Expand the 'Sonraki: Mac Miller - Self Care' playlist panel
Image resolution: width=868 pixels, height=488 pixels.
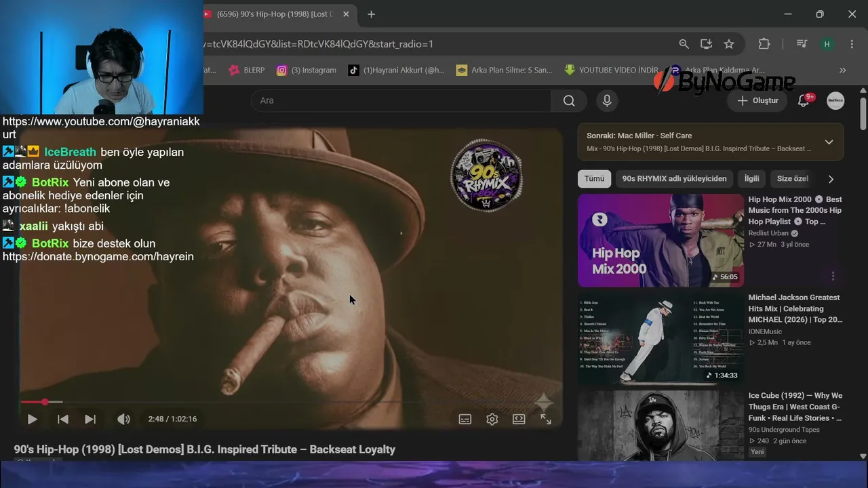coord(829,142)
